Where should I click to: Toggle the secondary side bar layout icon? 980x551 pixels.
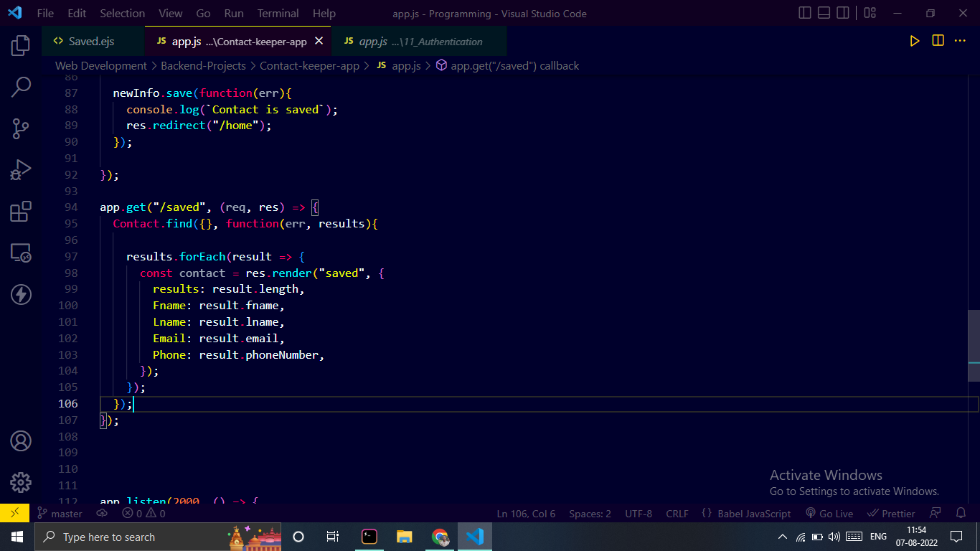point(844,13)
